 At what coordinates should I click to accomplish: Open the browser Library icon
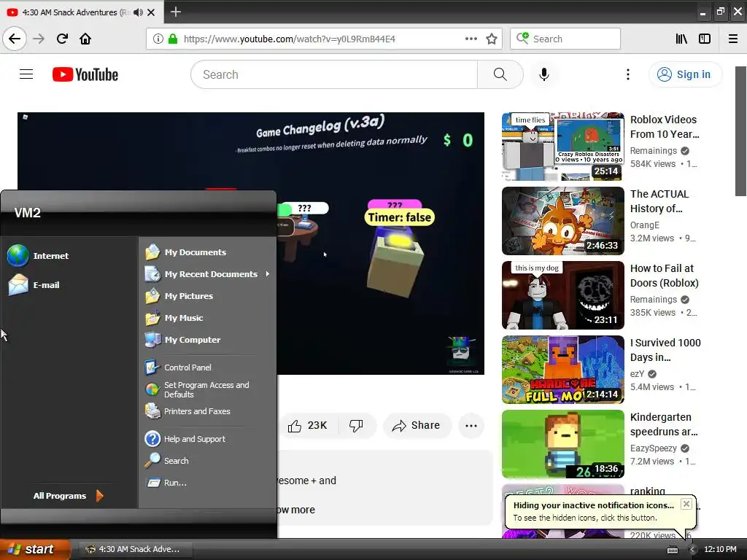681,39
